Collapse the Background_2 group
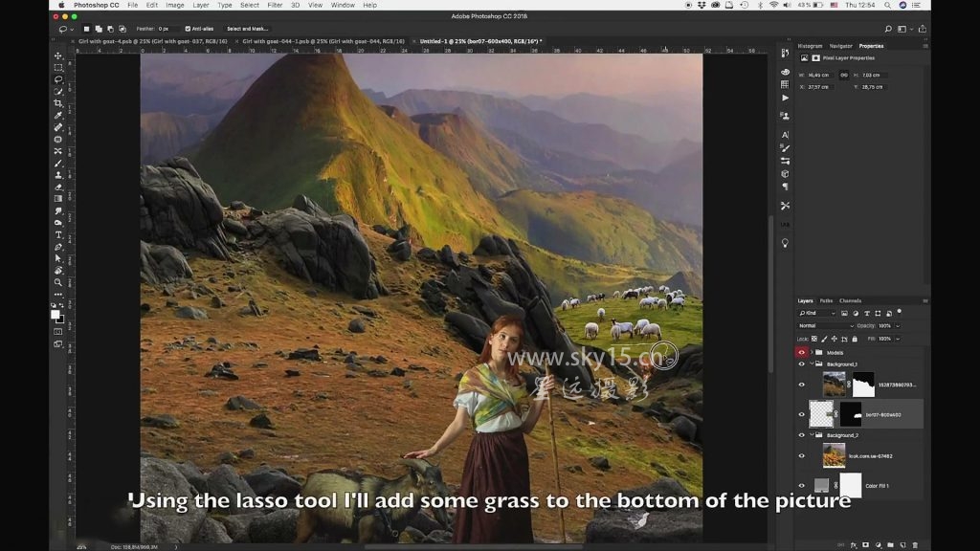This screenshot has width=980, height=551. (812, 435)
